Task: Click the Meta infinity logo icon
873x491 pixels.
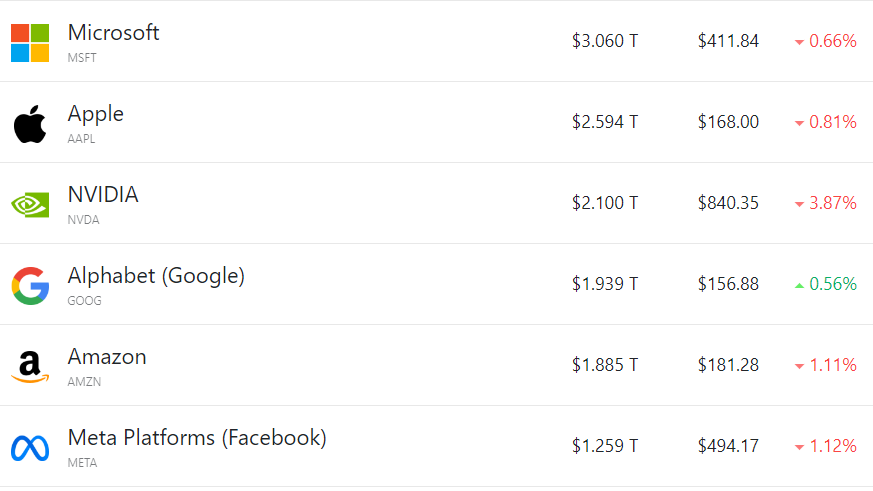Action: coord(30,448)
